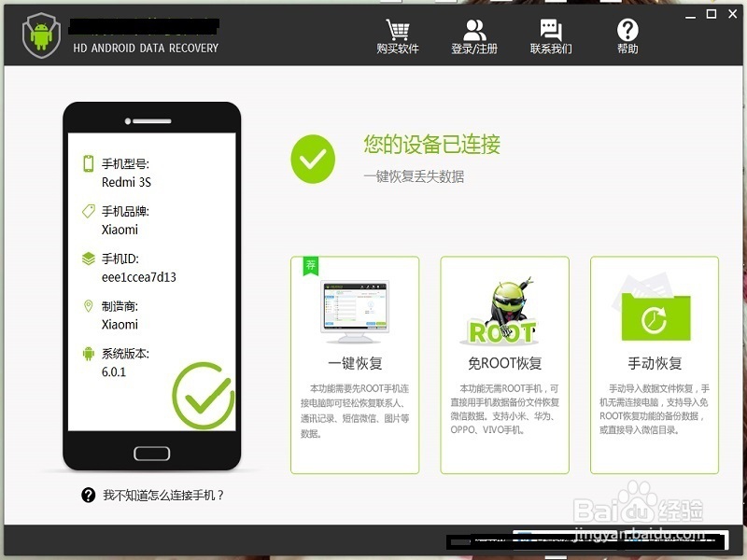747x560 pixels.
Task: Select the 免ROOT恢复 option title
Action: (504, 363)
